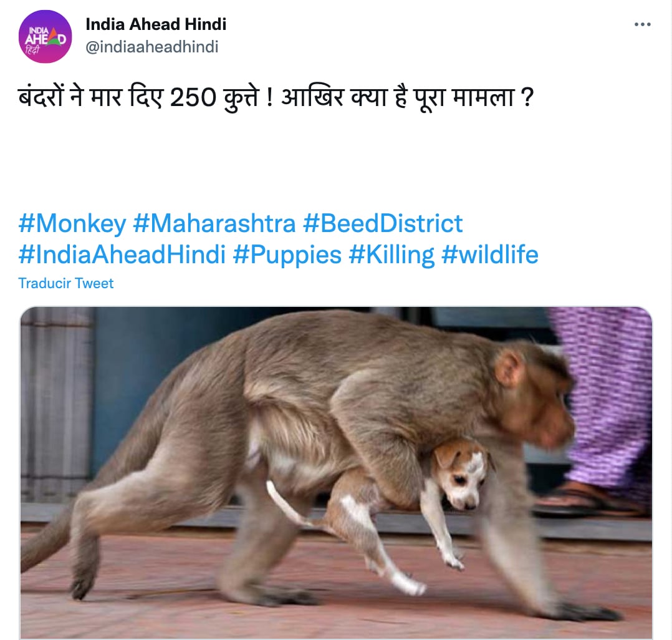
Task: Click the India Ahead Hindi display name
Action: coord(156,24)
